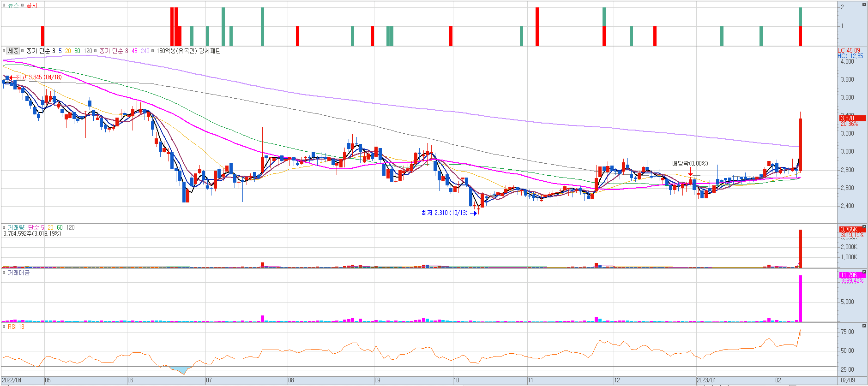
Task: Click the tall red volume bar on latest day
Action: pos(800,249)
